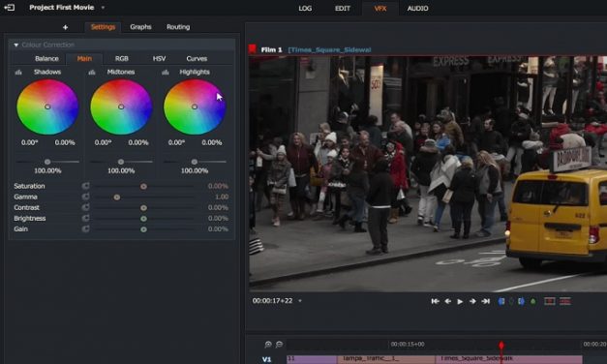Clear the marks (middle dark icon)
607x364 pixels.
pyautogui.click(x=511, y=301)
